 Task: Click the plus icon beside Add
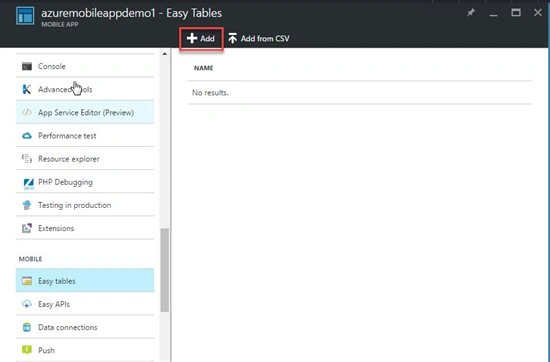pos(192,38)
